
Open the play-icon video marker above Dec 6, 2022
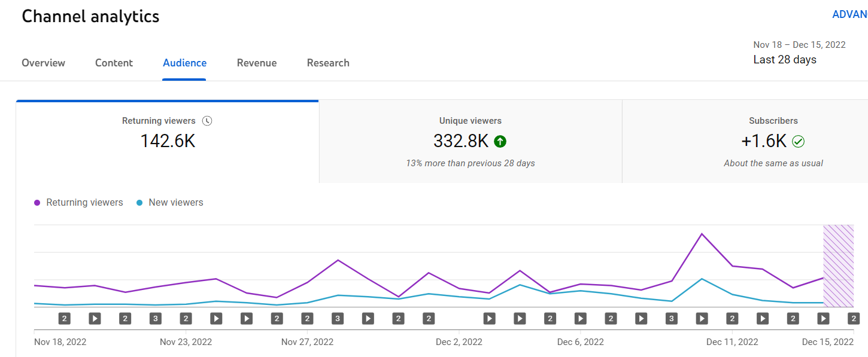(580, 319)
